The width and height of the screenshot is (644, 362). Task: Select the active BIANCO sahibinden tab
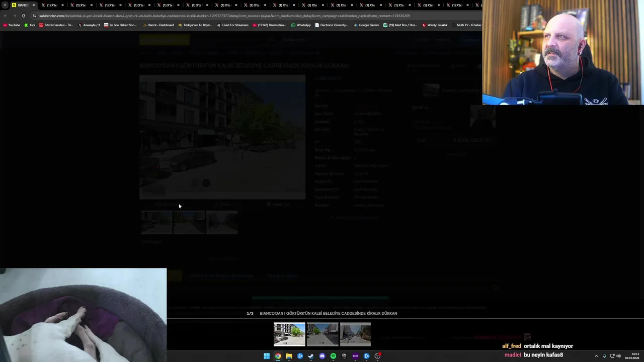(x=23, y=5)
